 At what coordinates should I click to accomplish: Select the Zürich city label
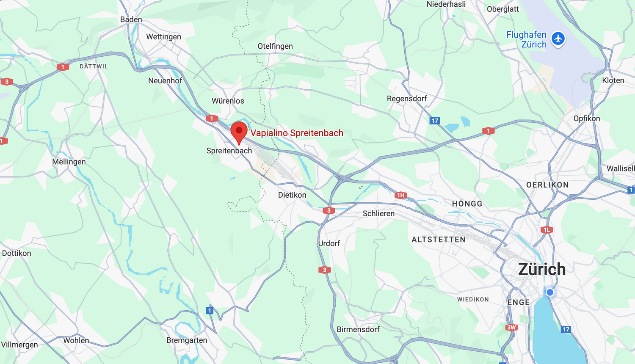pos(542,269)
